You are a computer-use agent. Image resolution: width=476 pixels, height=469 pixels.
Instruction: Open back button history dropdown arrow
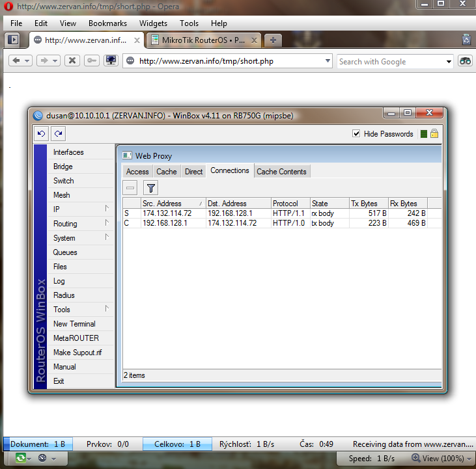[x=27, y=61]
